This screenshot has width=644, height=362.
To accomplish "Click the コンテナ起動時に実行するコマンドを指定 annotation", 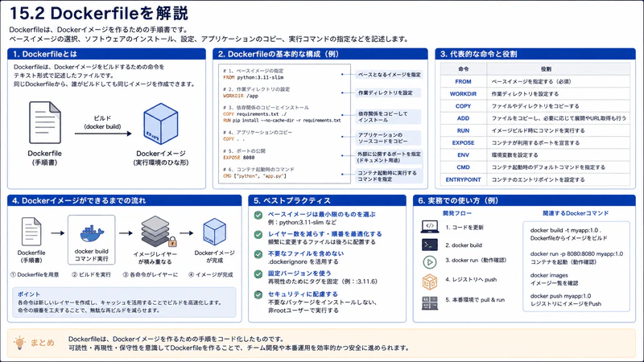I will [389, 176].
